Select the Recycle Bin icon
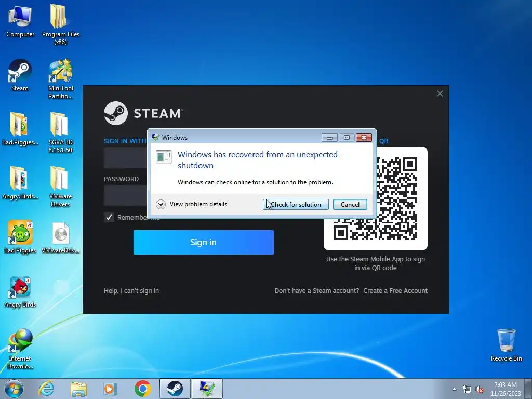 [x=506, y=345]
